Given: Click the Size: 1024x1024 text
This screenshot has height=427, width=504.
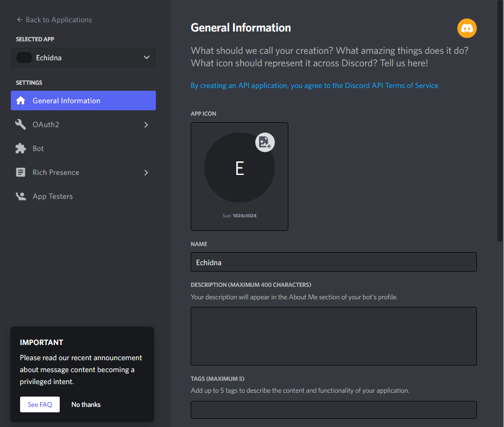Looking at the screenshot, I should click(240, 216).
